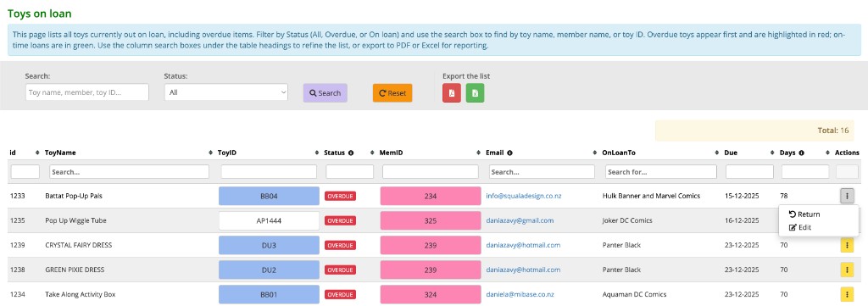This screenshot has width=868, height=306.
Task: Focus the Days column filter box
Action: [805, 172]
